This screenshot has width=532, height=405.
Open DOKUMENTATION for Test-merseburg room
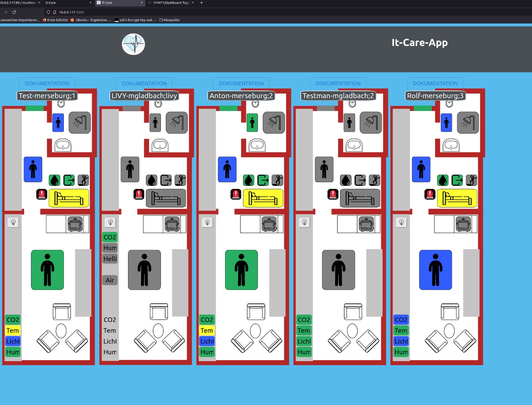point(47,83)
